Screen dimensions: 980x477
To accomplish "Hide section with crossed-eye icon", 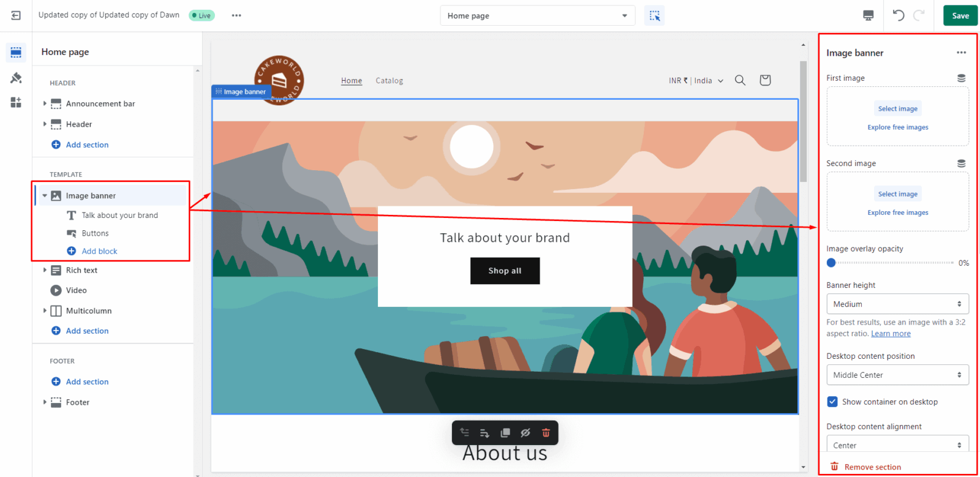I will pyautogui.click(x=525, y=433).
